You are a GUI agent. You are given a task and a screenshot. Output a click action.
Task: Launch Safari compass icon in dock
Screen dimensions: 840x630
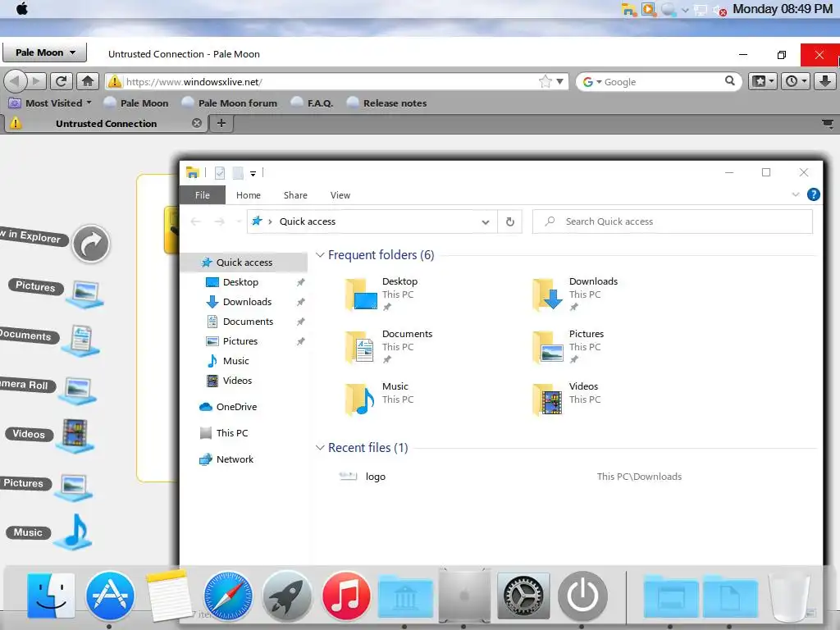[x=228, y=596]
